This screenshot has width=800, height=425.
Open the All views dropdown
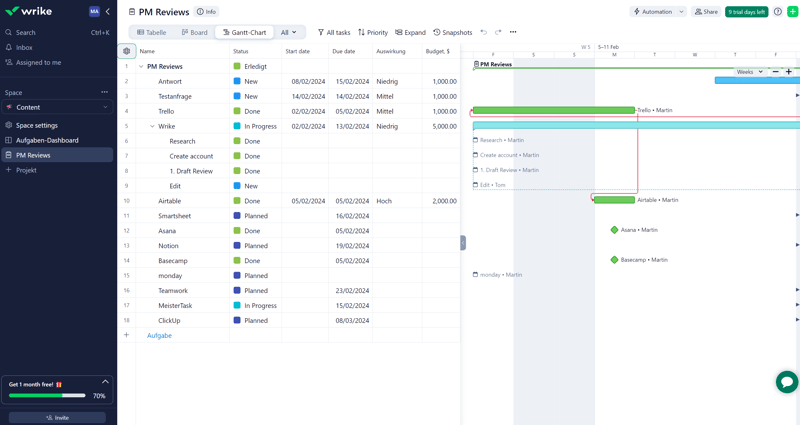[289, 32]
